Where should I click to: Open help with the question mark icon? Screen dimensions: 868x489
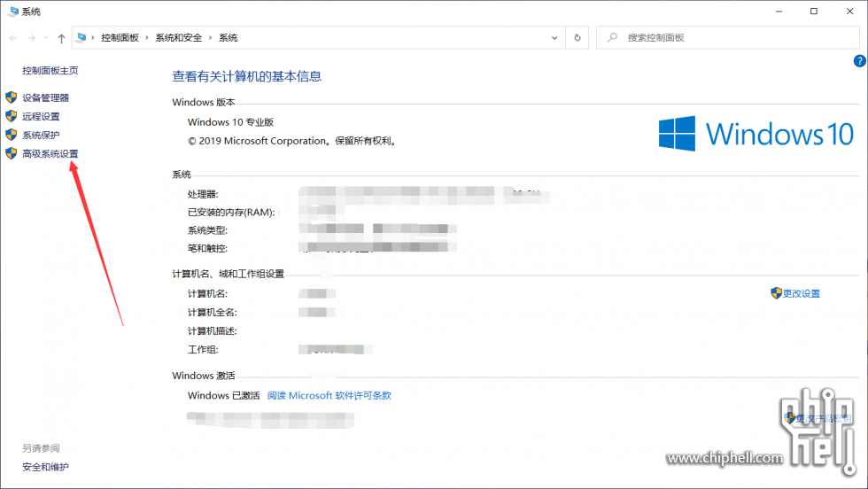point(860,61)
